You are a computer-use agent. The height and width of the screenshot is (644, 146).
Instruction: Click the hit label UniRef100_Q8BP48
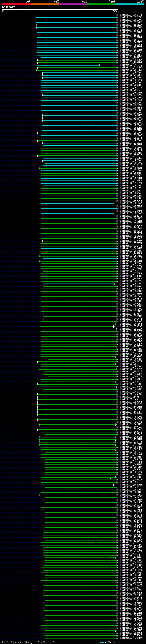coord(131,90)
